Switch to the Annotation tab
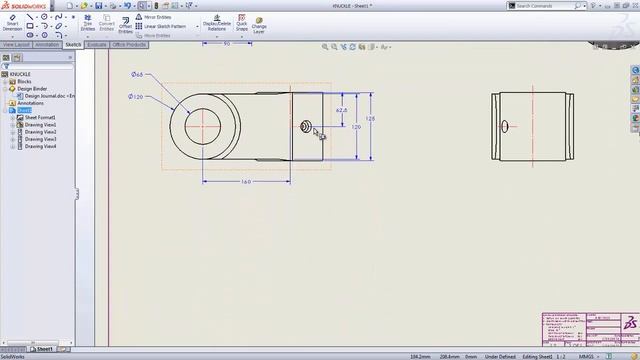 (x=47, y=44)
